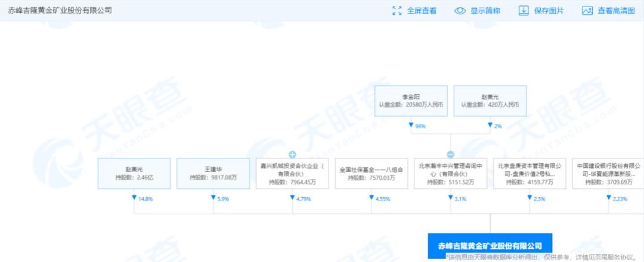Viewport: 644px width, 262px height.
Task: Select top 赵美光 box with 420万人民币
Action: point(490,101)
